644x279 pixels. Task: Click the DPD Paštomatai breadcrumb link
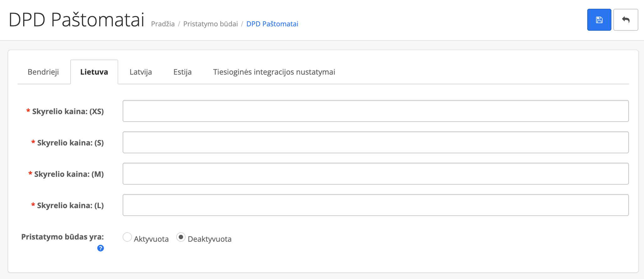[272, 24]
